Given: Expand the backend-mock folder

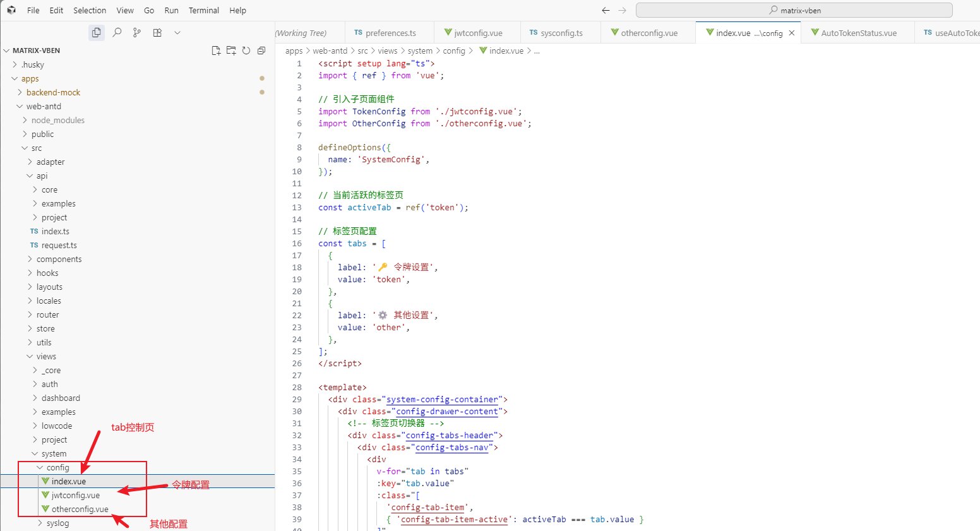Looking at the screenshot, I should pos(54,92).
